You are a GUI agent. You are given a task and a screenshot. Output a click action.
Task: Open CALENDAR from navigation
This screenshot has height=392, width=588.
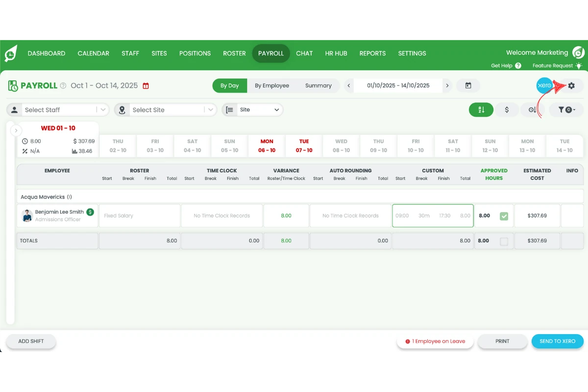tap(94, 53)
